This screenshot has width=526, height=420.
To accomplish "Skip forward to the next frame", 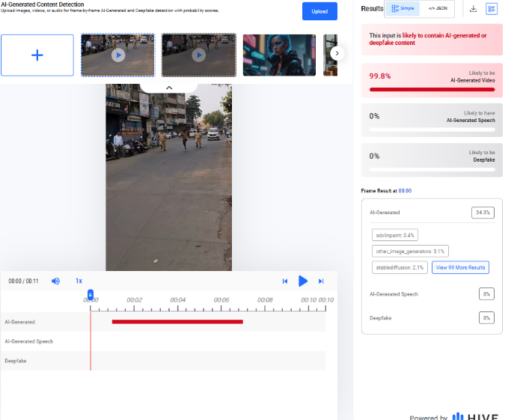I will (321, 281).
